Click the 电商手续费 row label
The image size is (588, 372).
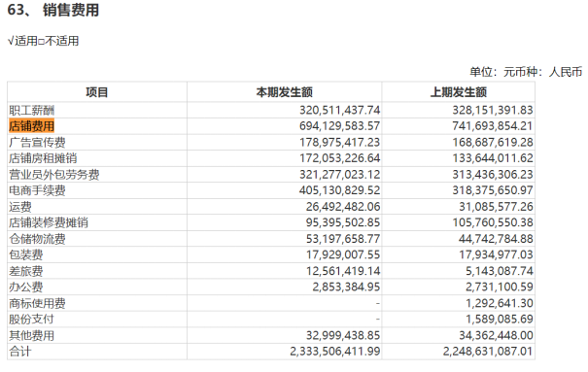pos(37,190)
